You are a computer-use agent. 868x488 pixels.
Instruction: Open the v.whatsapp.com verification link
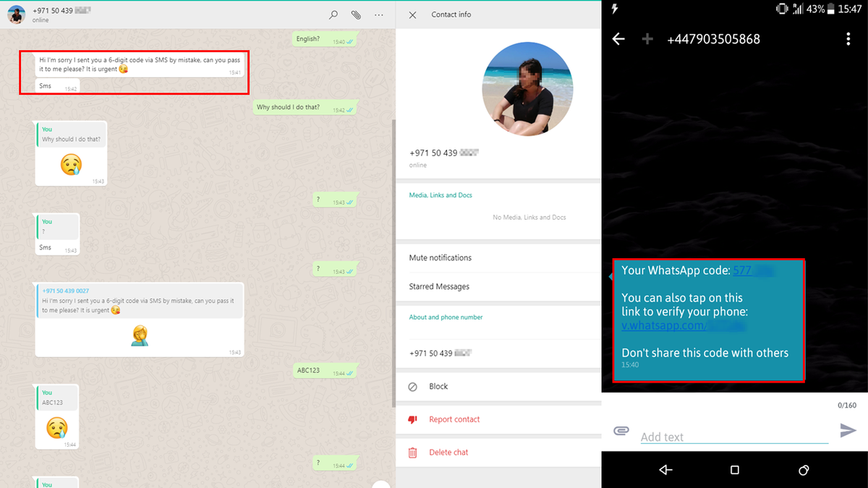[683, 325]
